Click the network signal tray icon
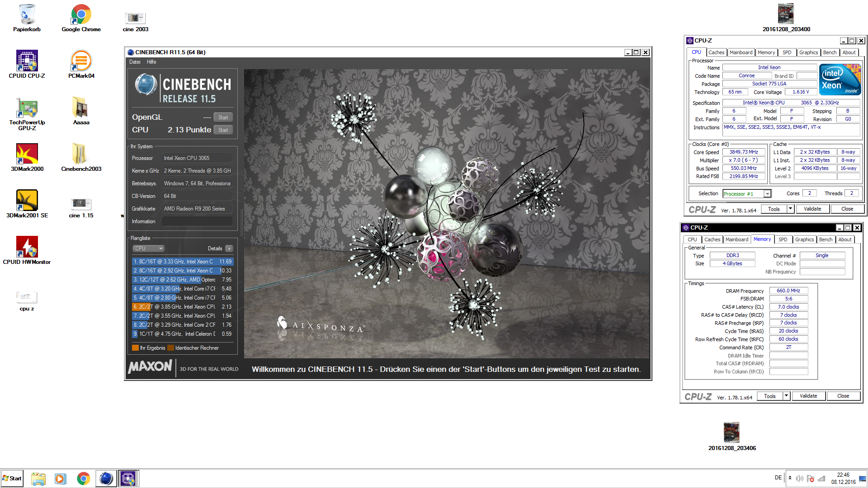Viewport: 868px width, 488px height. pyautogui.click(x=821, y=479)
